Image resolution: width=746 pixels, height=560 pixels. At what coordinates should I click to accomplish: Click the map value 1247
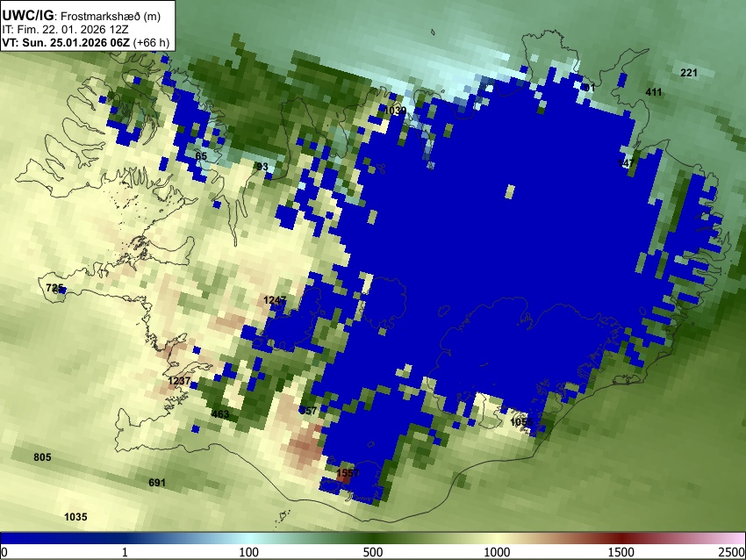click(275, 300)
